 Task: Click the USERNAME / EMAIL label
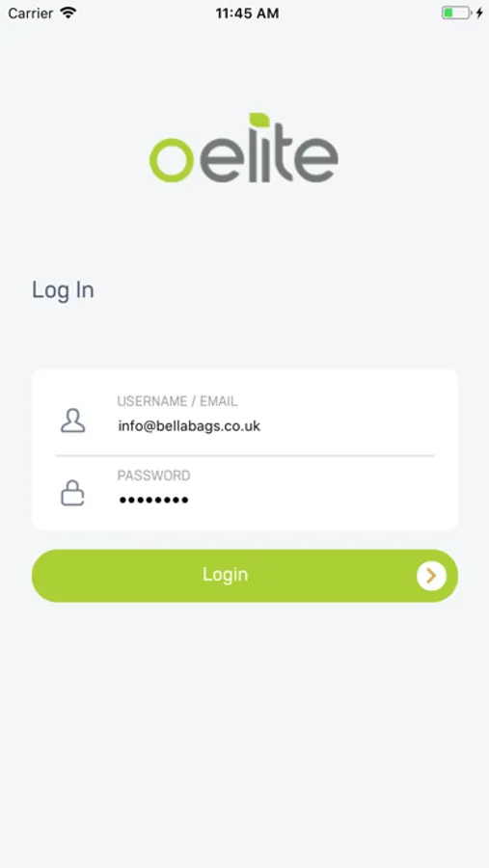tap(177, 401)
